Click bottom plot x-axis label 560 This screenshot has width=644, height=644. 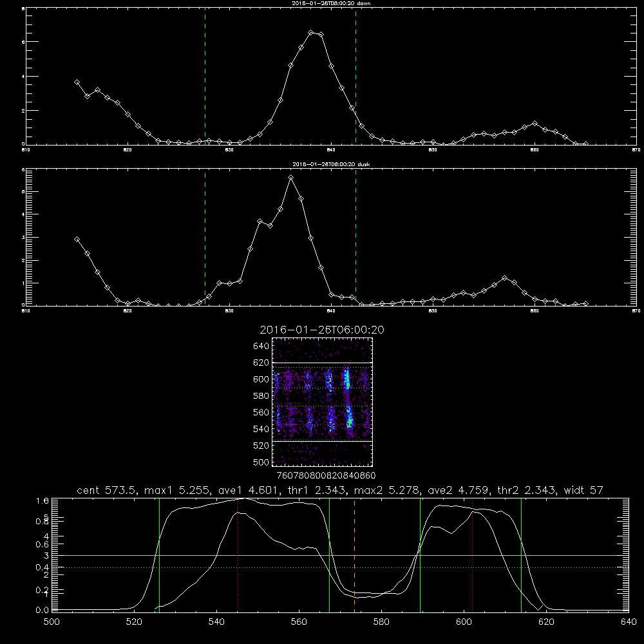click(299, 622)
